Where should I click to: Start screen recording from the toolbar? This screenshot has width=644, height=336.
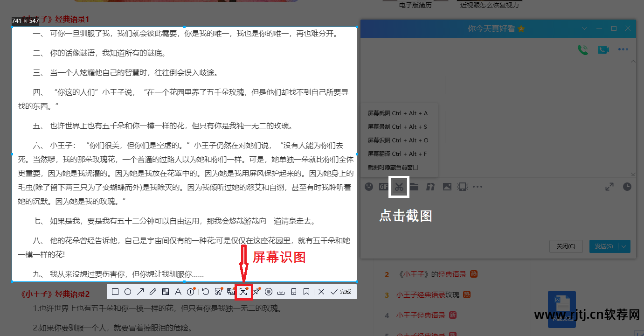(269, 292)
